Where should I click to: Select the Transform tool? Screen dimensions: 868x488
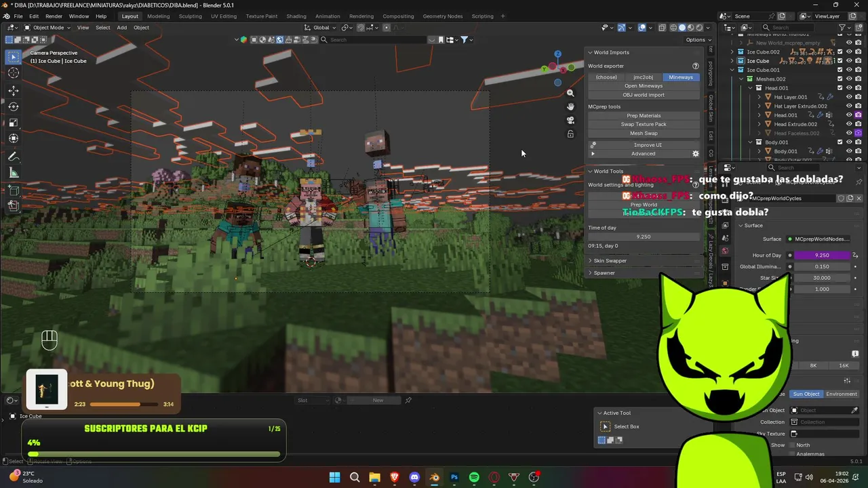point(14,139)
